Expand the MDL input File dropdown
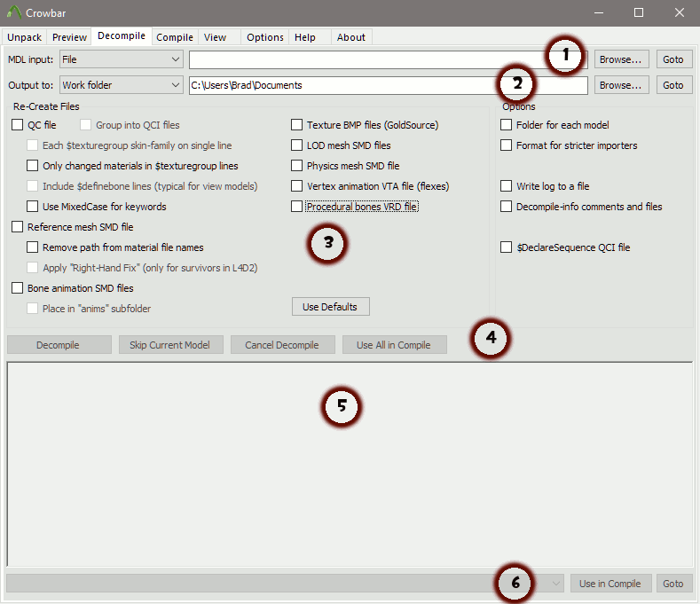This screenshot has width=700, height=604. pos(122,59)
